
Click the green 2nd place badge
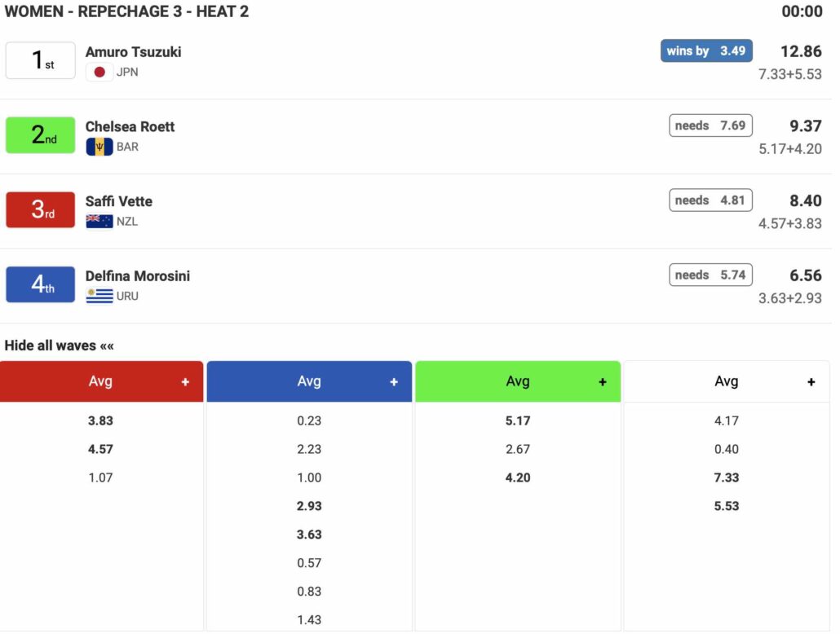tap(41, 135)
